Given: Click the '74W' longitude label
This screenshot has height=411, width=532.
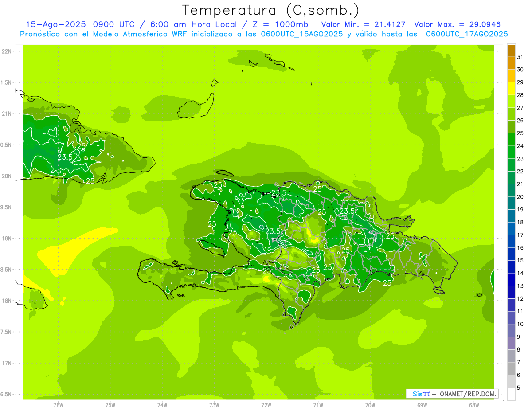Looking at the screenshot, I should tap(162, 405).
